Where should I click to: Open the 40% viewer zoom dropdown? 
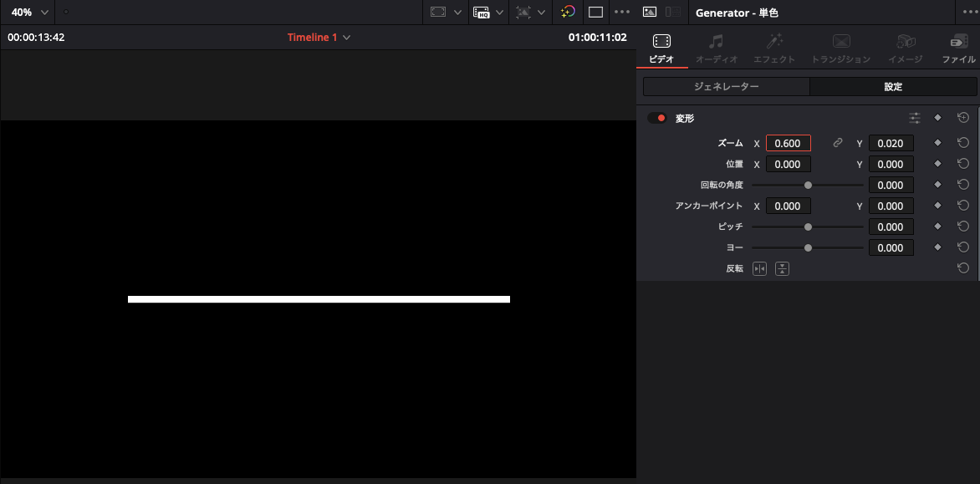pyautogui.click(x=29, y=12)
